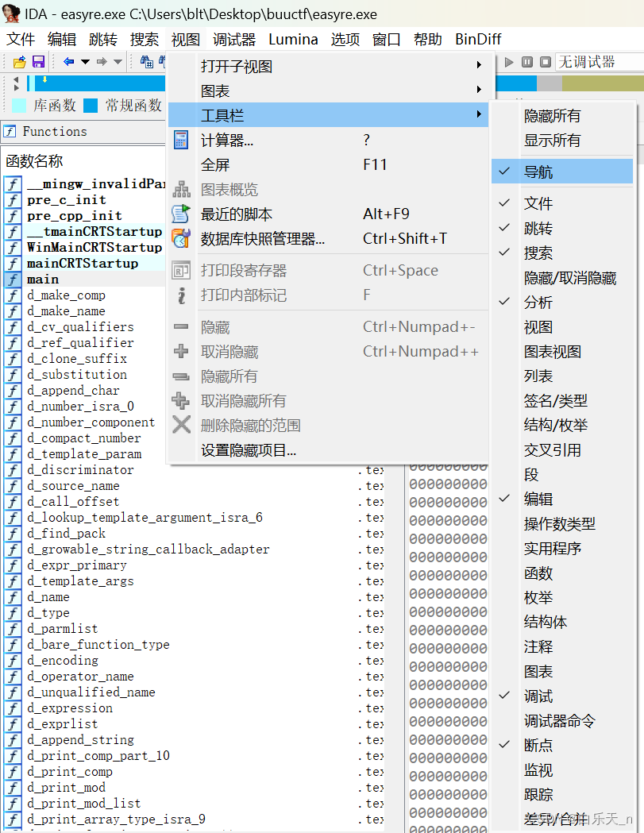Start debugging with the green play icon
Image resolution: width=644 pixels, height=833 pixels.
click(x=508, y=60)
